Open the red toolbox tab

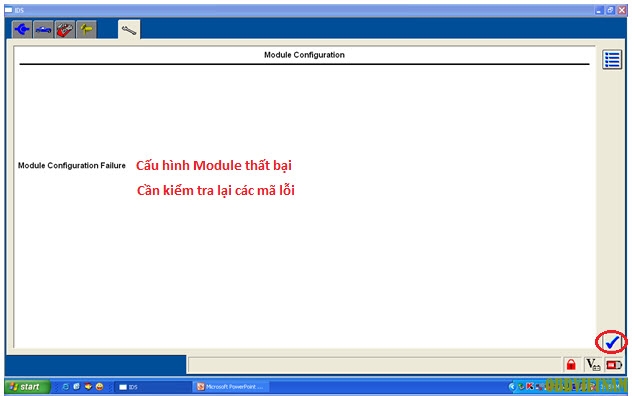[x=65, y=29]
